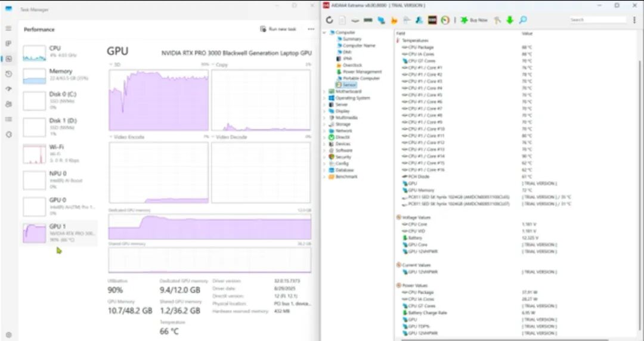Image resolution: width=644 pixels, height=341 pixels.
Task: Open the 3D graph engine dropdown
Action: coord(111,64)
